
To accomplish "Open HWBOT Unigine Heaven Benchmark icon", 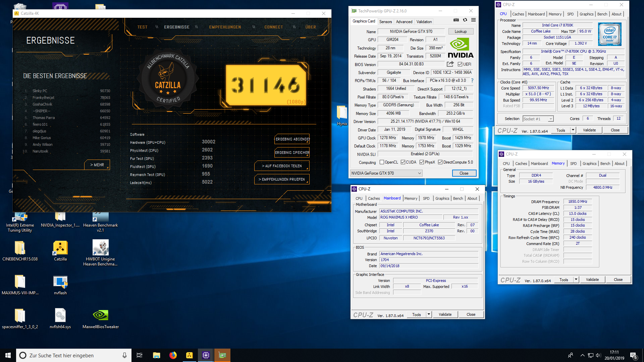I will [100, 253].
